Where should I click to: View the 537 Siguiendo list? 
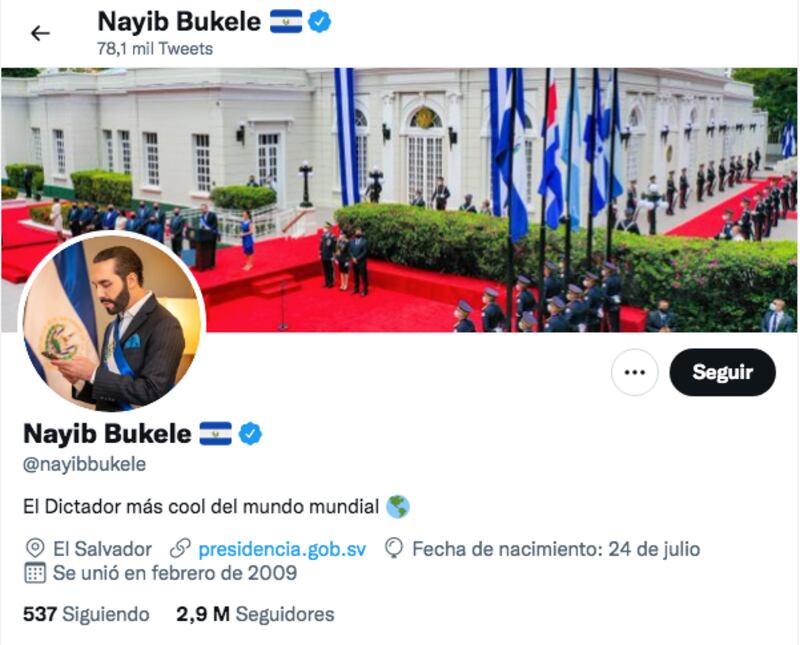click(86, 614)
